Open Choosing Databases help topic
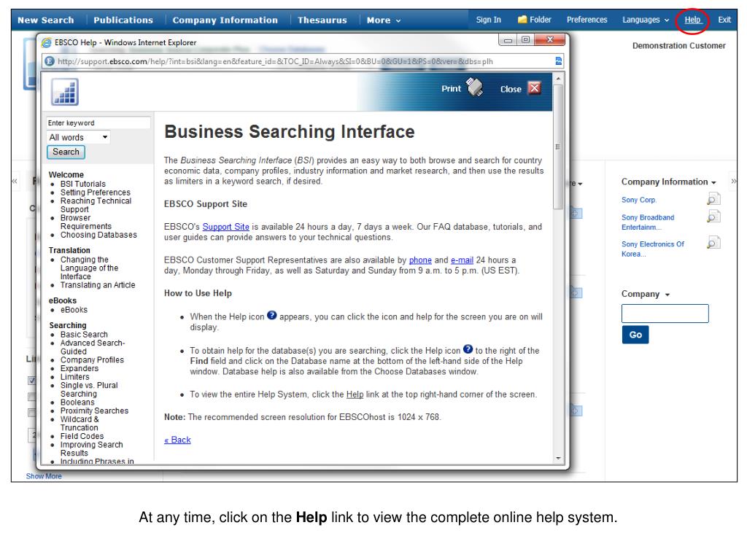747x560 pixels. tap(98, 235)
